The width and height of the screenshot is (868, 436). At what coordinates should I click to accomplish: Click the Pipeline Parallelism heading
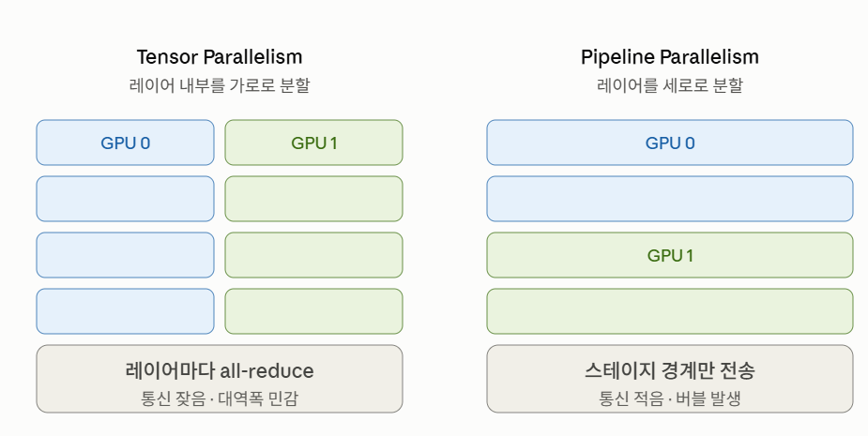(x=669, y=57)
